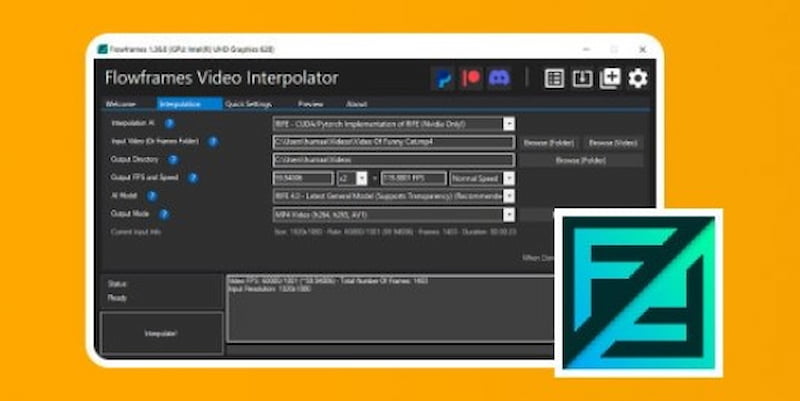The image size is (800, 401).
Task: Click Browse (Folder) for output directory
Action: point(581,160)
